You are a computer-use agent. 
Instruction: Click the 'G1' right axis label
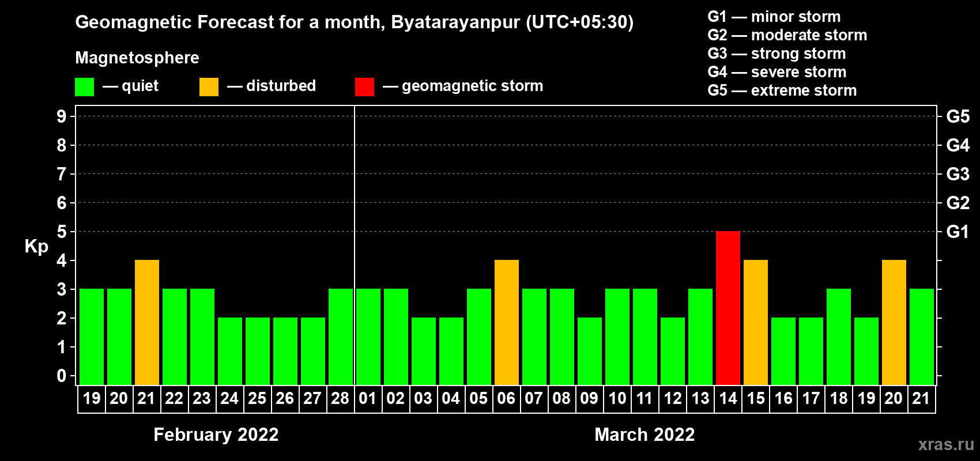pos(958,232)
